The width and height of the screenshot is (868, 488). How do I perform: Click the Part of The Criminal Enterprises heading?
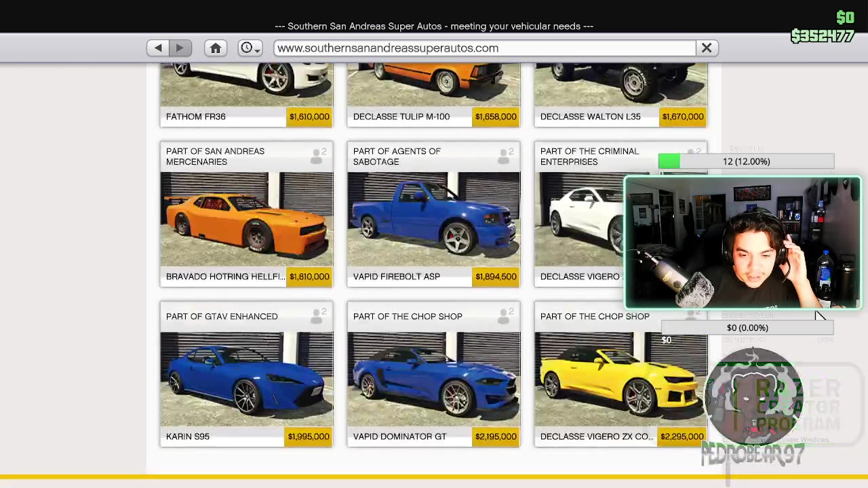pyautogui.click(x=589, y=157)
